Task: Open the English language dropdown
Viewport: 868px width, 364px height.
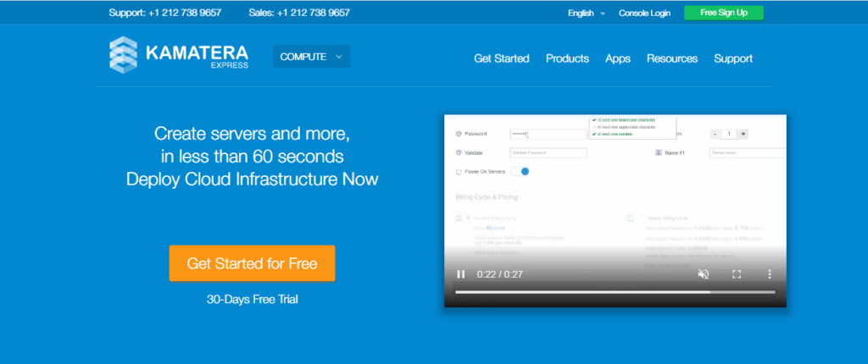Action: point(586,13)
